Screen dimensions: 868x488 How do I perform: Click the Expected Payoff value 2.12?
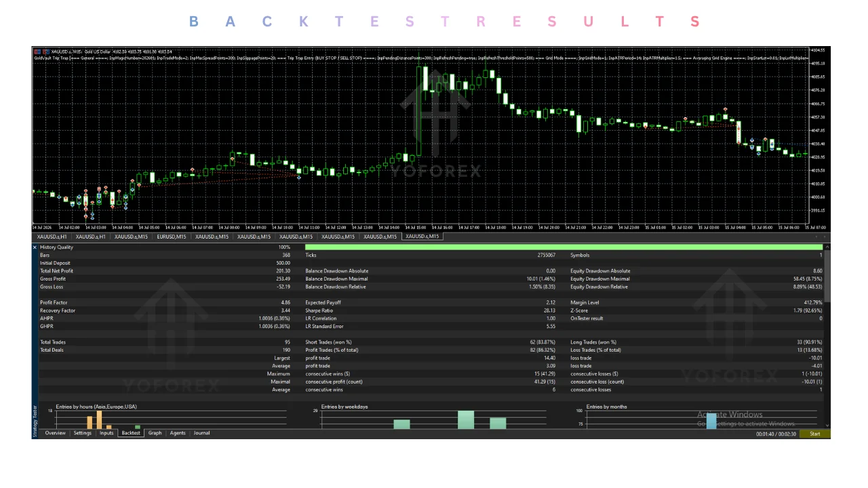[x=551, y=302]
